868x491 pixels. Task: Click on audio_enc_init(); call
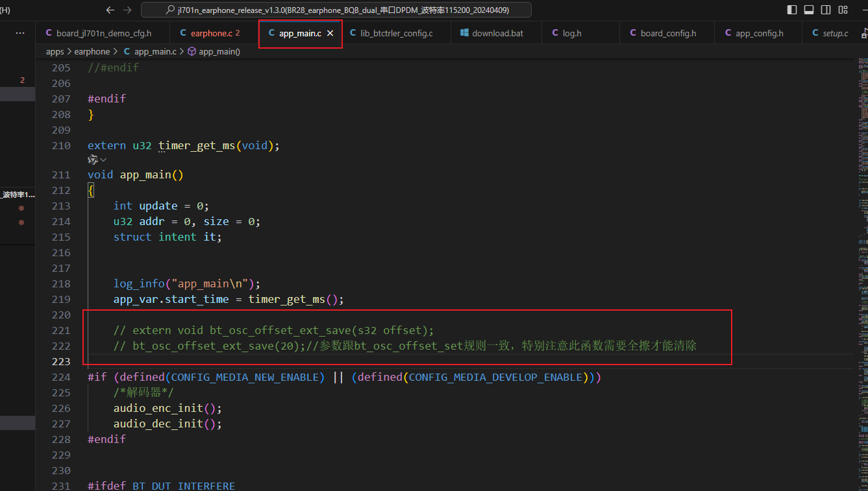167,408
